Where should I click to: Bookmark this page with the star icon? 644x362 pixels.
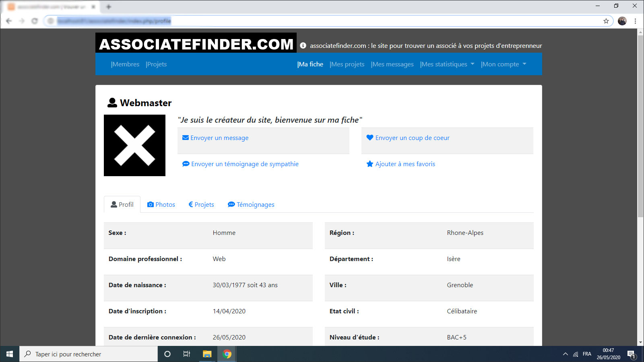(x=606, y=21)
